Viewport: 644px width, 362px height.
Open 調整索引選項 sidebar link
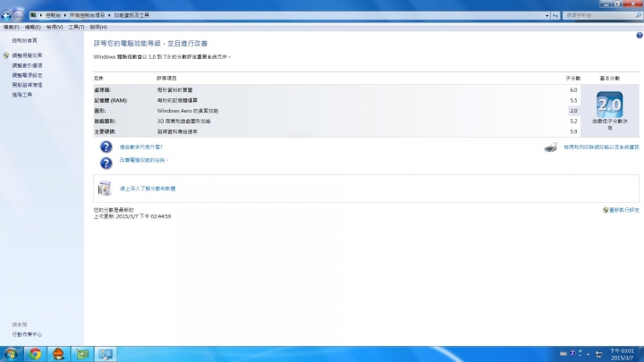[x=27, y=65]
